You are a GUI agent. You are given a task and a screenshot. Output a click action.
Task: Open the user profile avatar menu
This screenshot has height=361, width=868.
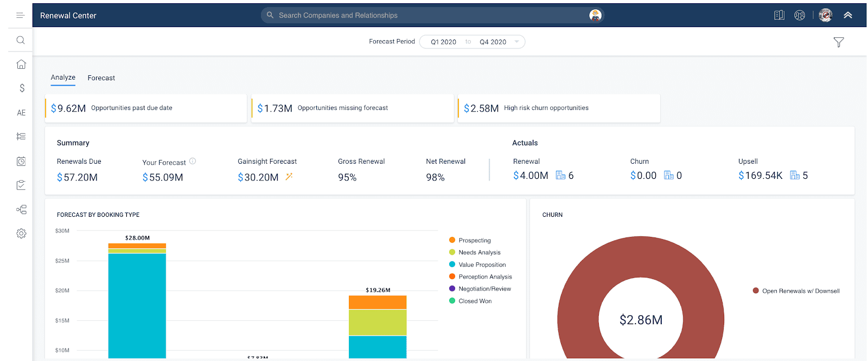[x=825, y=15]
